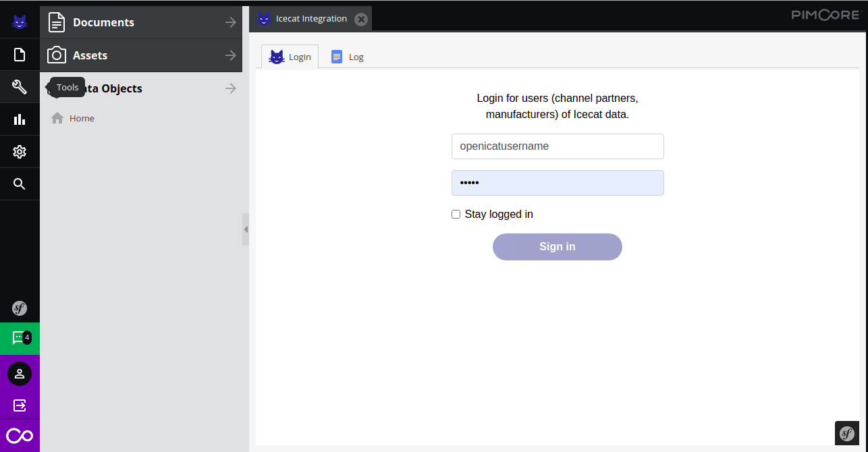Close the Icecat Integration tab
Screen dimensions: 868x452
click(361, 20)
